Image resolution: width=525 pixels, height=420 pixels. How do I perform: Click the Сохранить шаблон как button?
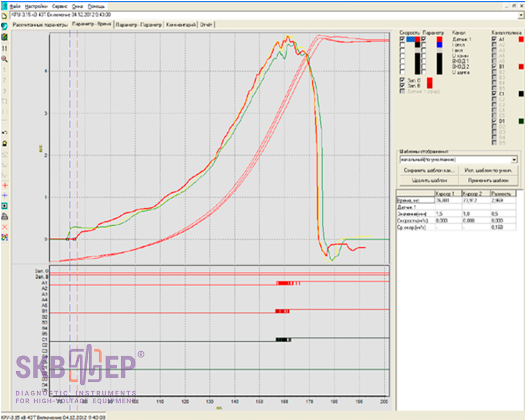click(429, 171)
